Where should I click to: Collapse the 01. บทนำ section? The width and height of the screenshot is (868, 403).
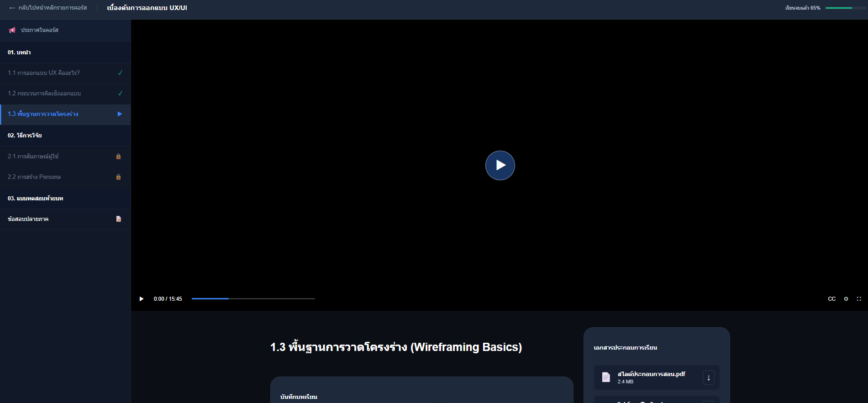click(65, 52)
